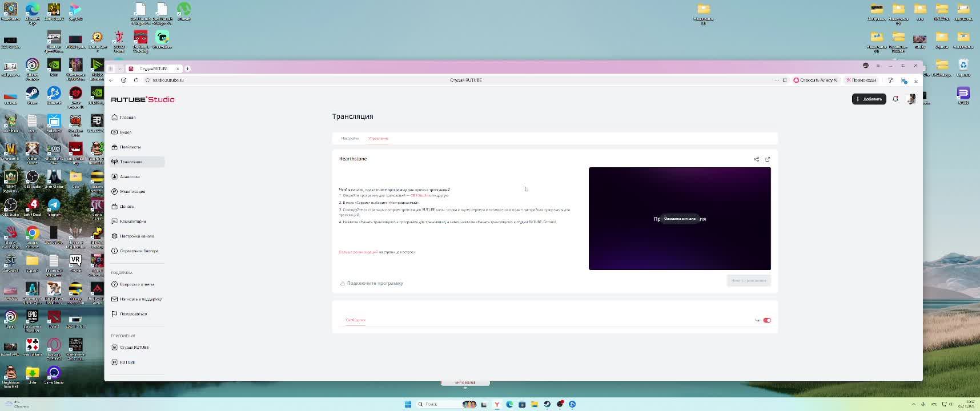The height and width of the screenshot is (411, 980).
Task: Open Пожаловаться in the sidebar
Action: click(x=137, y=314)
